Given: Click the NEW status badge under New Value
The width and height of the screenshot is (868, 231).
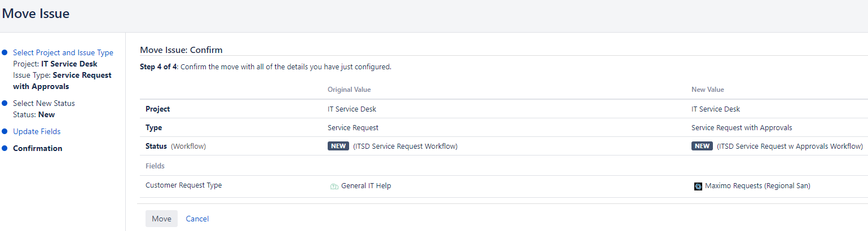Looking at the screenshot, I should (x=702, y=146).
